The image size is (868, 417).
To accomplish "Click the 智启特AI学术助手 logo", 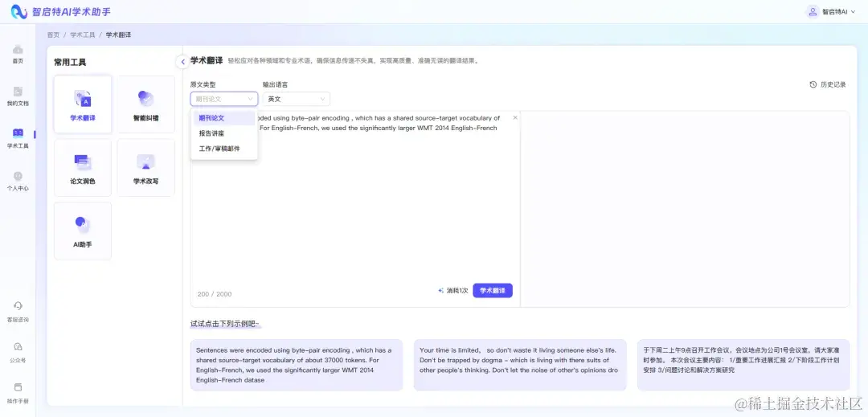I will click(x=61, y=11).
